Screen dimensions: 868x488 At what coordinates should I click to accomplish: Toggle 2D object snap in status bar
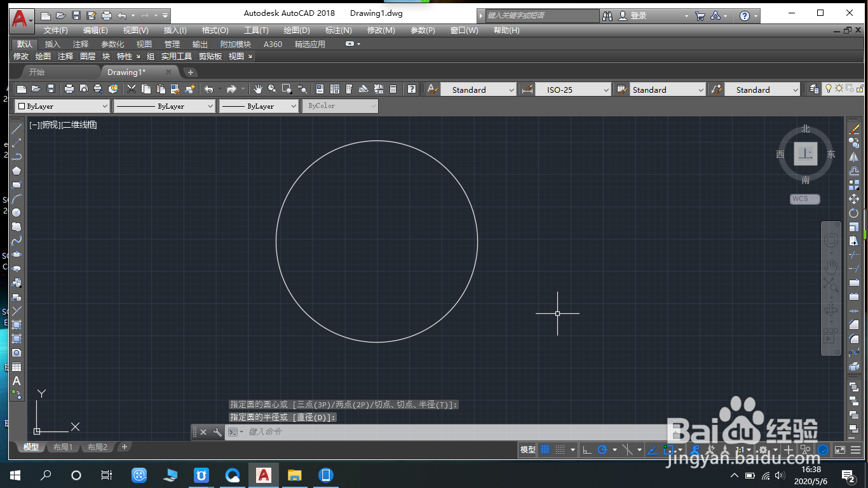[x=668, y=450]
